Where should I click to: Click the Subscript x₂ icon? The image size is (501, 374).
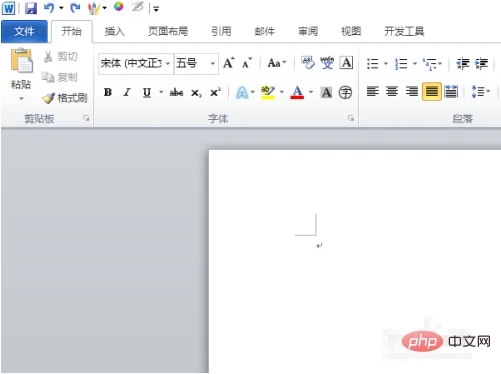click(x=196, y=93)
